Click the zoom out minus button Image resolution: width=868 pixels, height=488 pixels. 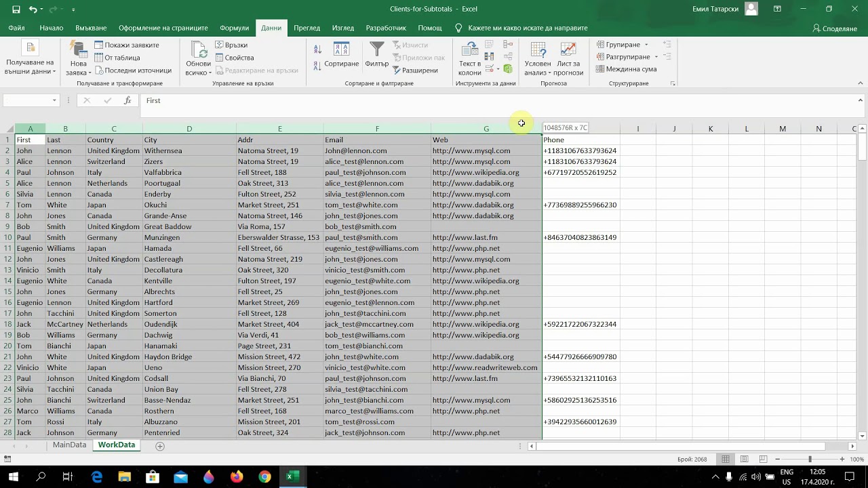777,460
